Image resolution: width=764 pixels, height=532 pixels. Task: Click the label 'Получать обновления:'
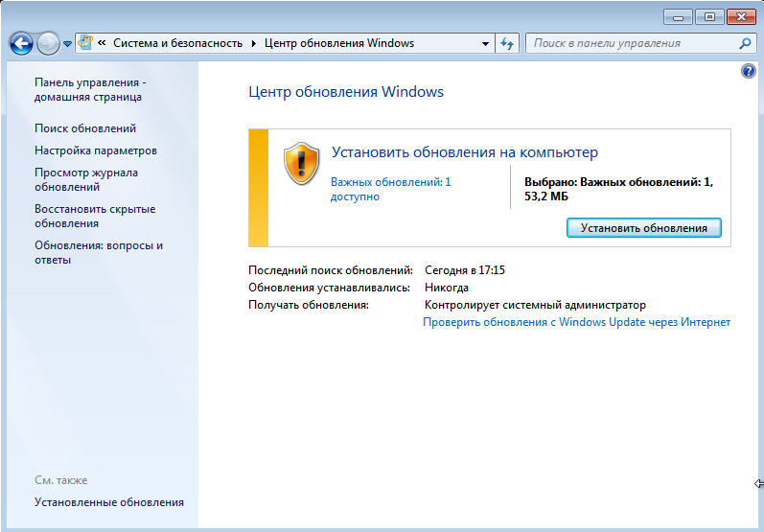[309, 305]
